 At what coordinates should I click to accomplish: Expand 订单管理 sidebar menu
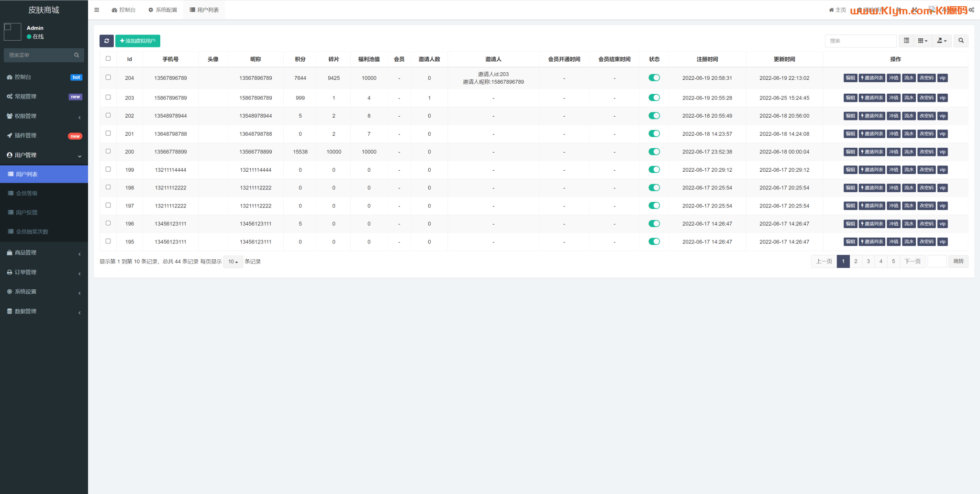44,272
